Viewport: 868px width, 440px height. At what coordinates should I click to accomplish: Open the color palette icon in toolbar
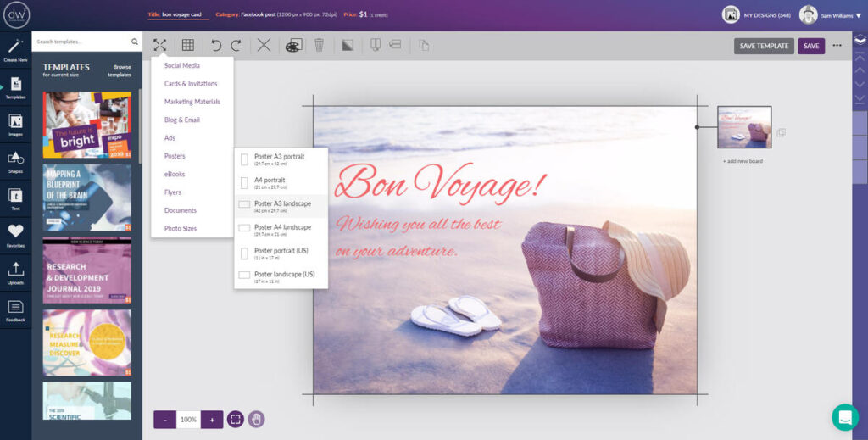pos(293,46)
